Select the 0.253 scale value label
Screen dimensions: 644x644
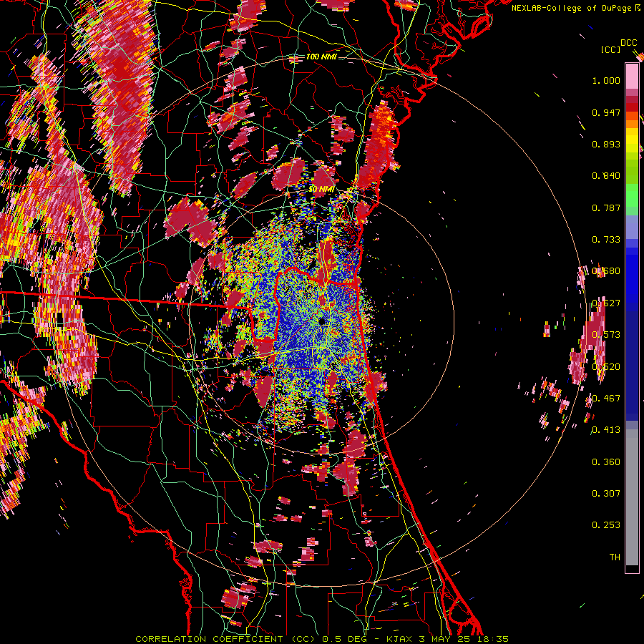pyautogui.click(x=606, y=525)
